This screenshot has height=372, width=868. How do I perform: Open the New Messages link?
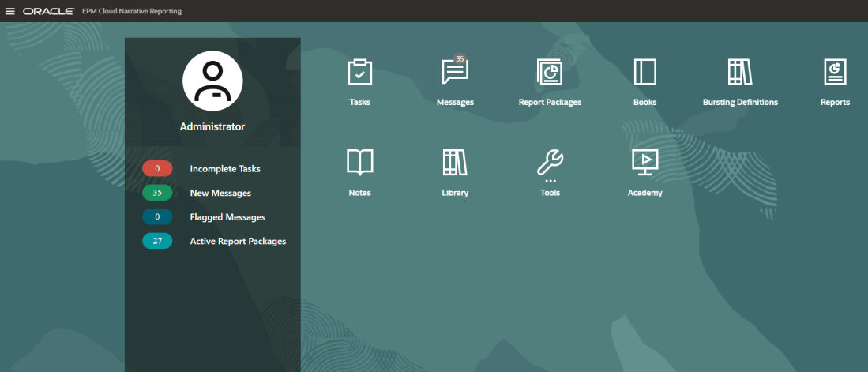pos(220,193)
